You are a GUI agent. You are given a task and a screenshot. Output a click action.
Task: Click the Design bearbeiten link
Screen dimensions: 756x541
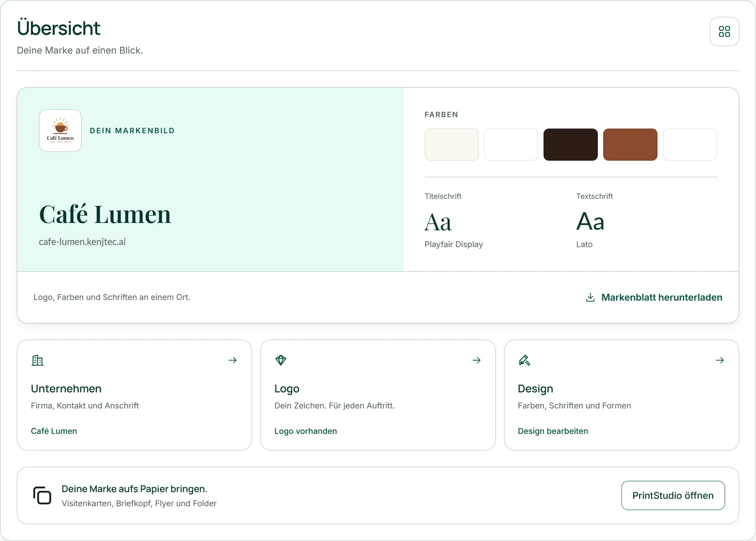[x=553, y=431]
